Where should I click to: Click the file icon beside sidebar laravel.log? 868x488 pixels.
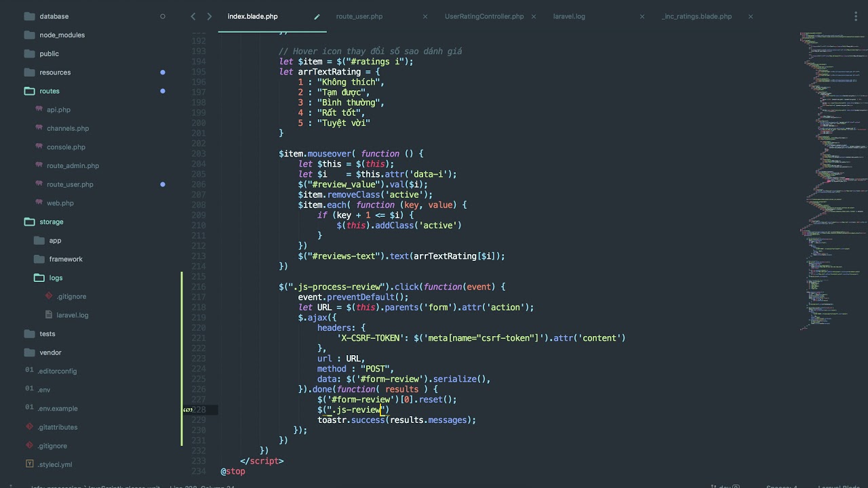(x=49, y=314)
